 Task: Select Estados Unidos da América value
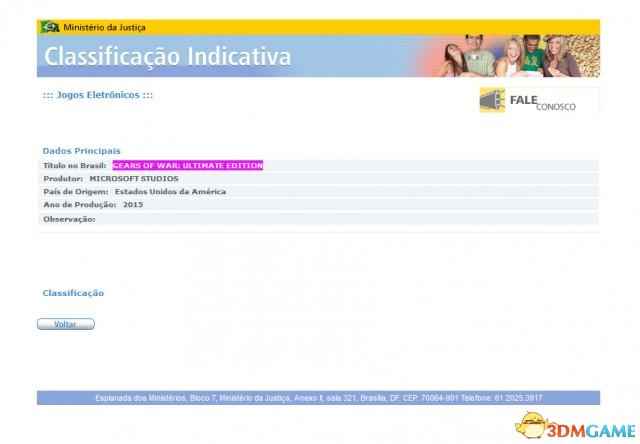[170, 192]
